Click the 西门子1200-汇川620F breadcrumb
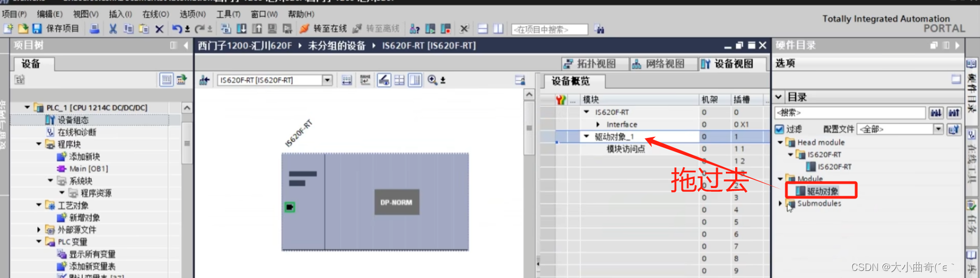The height and width of the screenshot is (278, 980). pyautogui.click(x=245, y=46)
